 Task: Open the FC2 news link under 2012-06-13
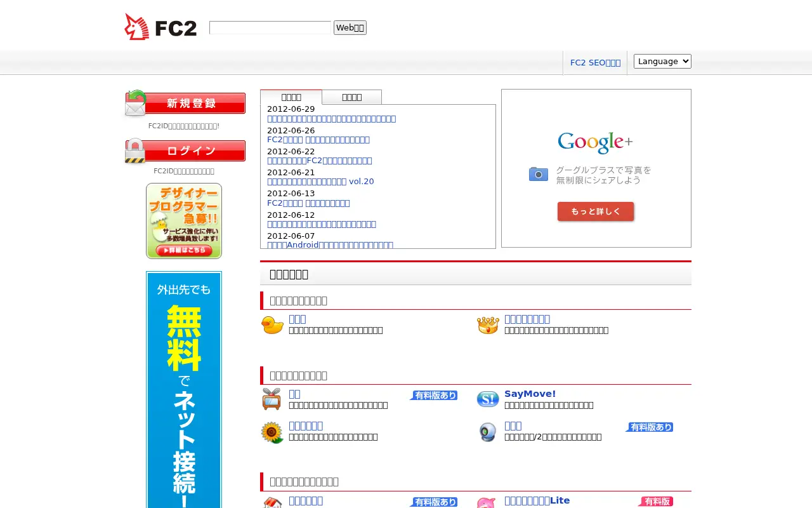click(x=308, y=203)
